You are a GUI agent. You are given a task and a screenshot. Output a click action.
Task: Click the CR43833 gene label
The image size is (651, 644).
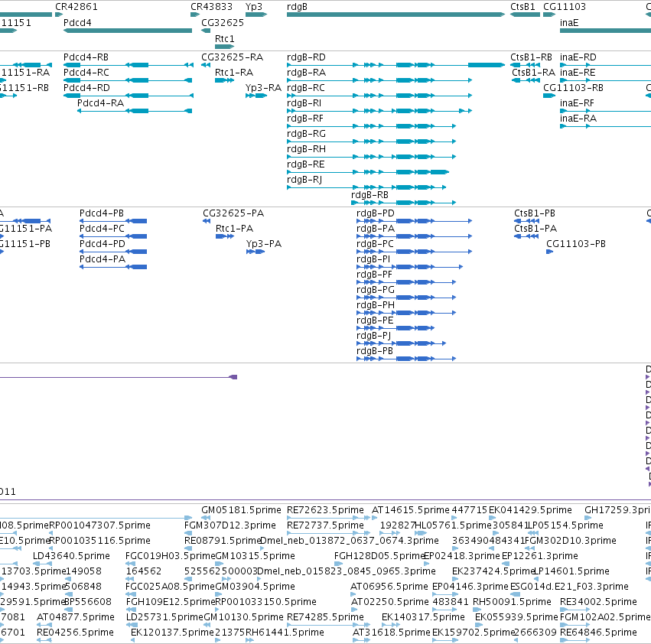pyautogui.click(x=211, y=7)
